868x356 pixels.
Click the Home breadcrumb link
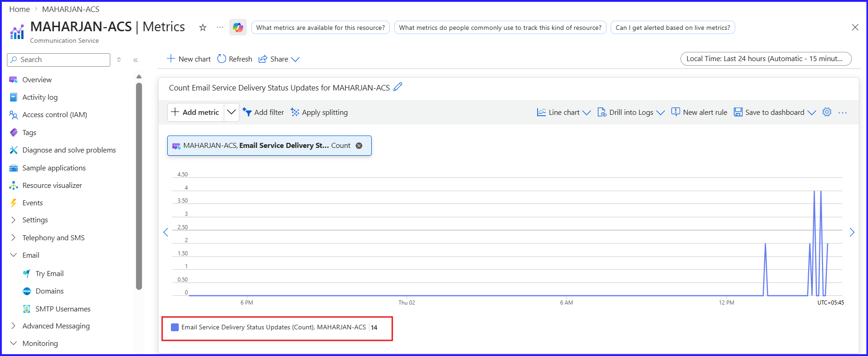pos(19,9)
